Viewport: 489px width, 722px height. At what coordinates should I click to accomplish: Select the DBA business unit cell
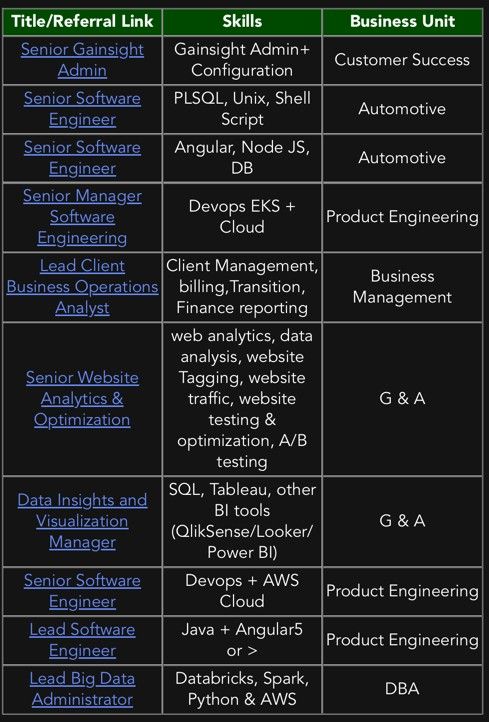(x=402, y=689)
